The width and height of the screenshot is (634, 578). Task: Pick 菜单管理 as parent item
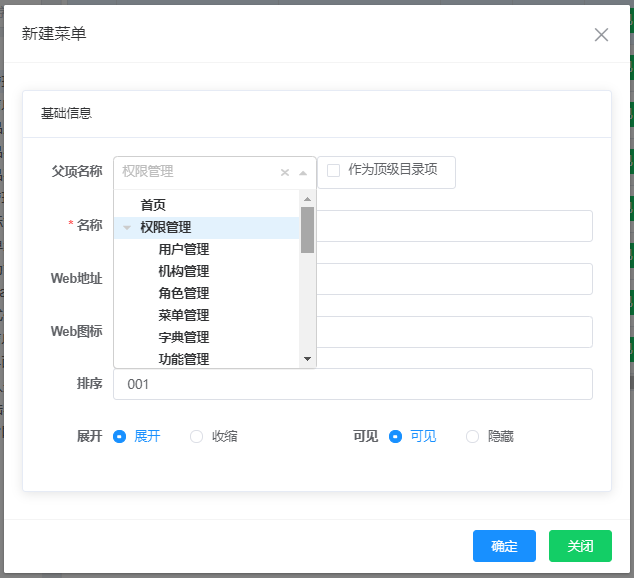[184, 315]
